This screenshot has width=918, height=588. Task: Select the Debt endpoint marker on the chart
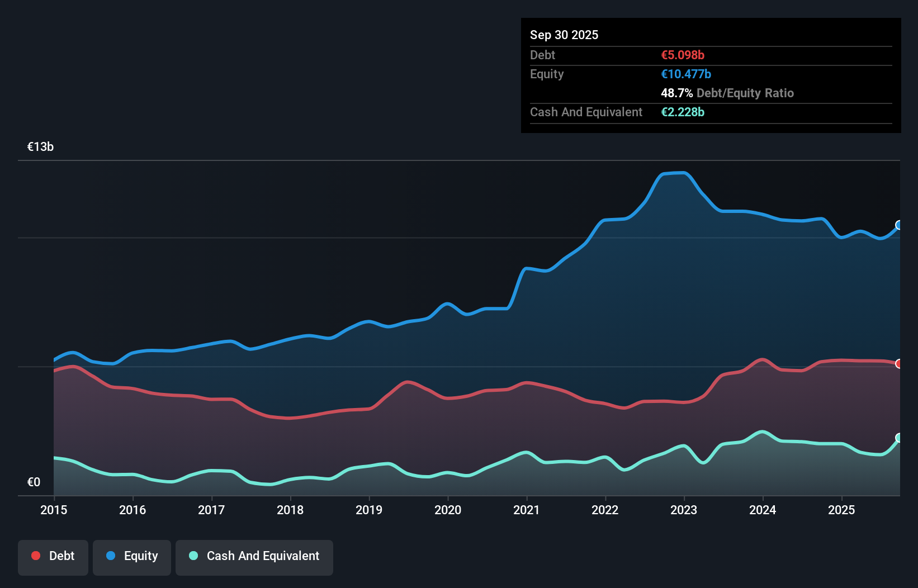(x=899, y=364)
